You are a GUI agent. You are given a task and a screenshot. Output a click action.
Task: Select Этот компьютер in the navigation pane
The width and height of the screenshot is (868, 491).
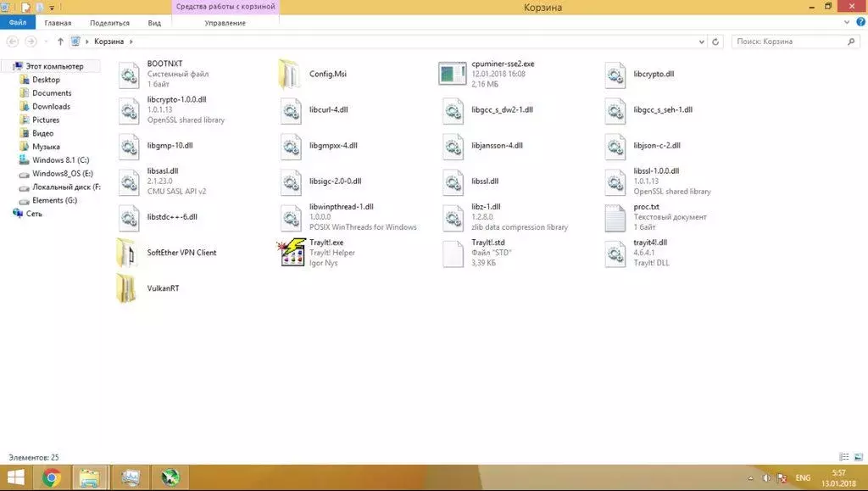(x=50, y=66)
